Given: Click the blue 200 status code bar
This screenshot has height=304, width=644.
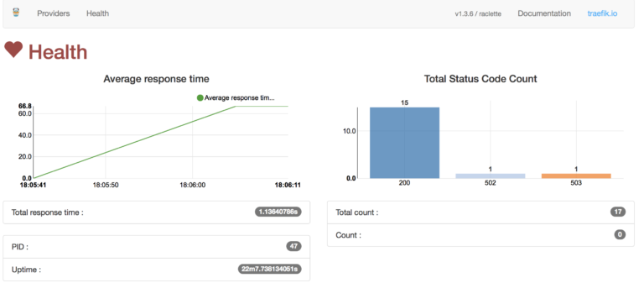Looking at the screenshot, I should [x=404, y=143].
